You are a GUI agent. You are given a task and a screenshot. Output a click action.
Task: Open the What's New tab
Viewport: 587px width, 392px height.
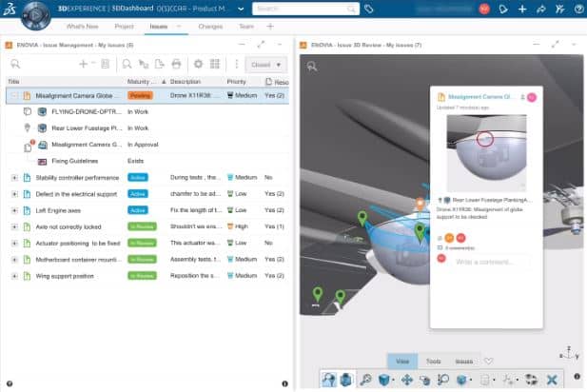(83, 27)
